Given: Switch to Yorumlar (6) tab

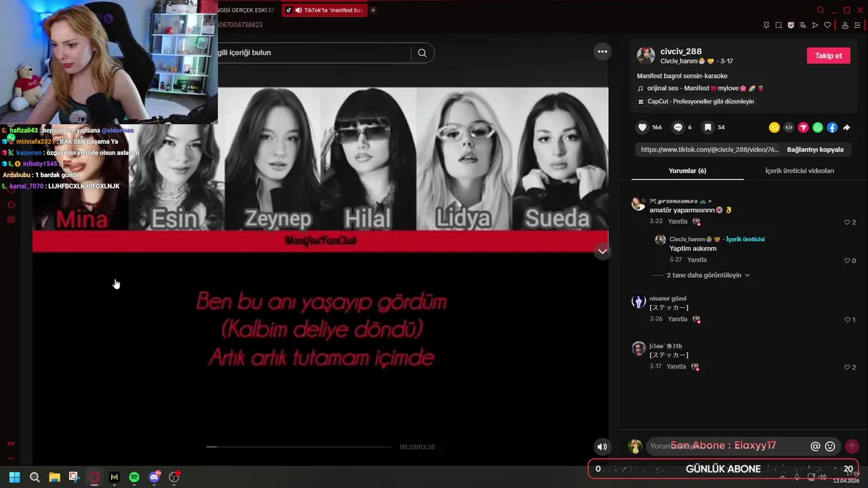Looking at the screenshot, I should click(688, 171).
